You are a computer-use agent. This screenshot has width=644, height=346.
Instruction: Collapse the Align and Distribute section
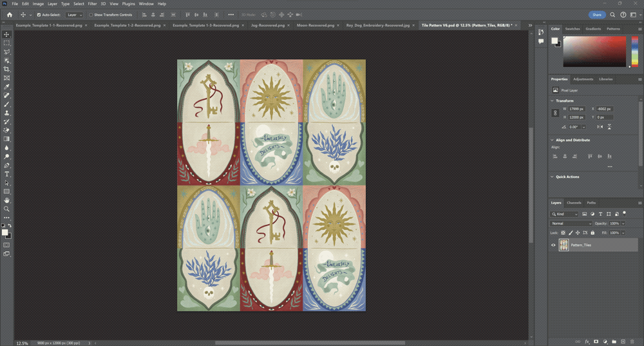pos(552,140)
